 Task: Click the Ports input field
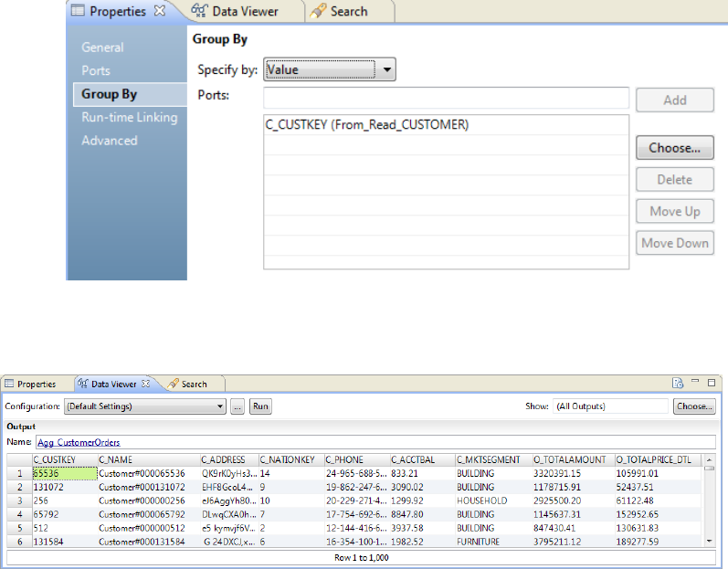[446, 98]
